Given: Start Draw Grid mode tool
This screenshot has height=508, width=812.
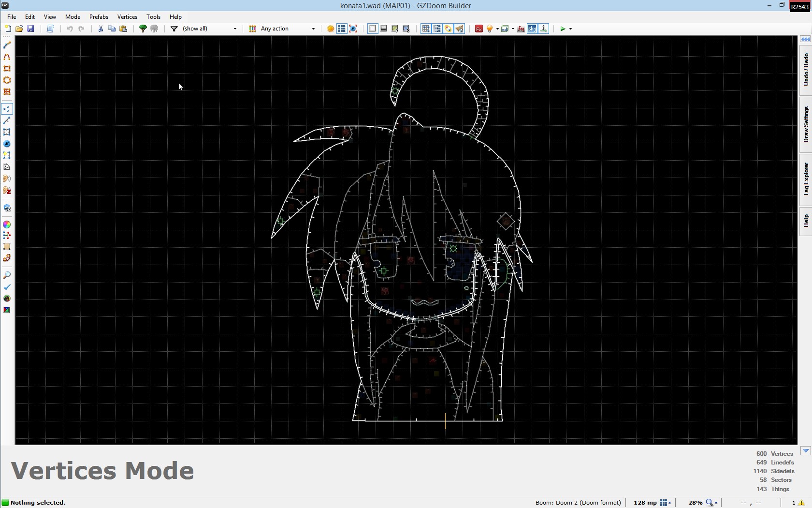Looking at the screenshot, I should point(7,91).
